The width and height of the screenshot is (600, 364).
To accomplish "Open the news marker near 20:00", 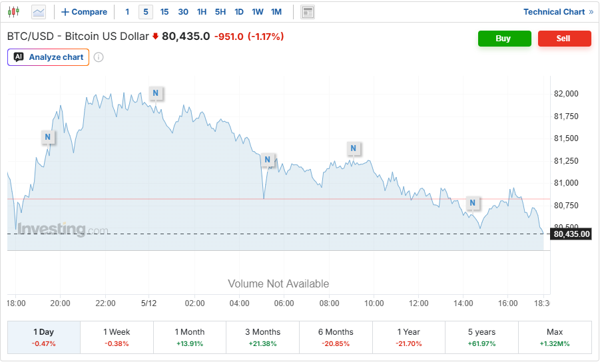I will coord(48,137).
